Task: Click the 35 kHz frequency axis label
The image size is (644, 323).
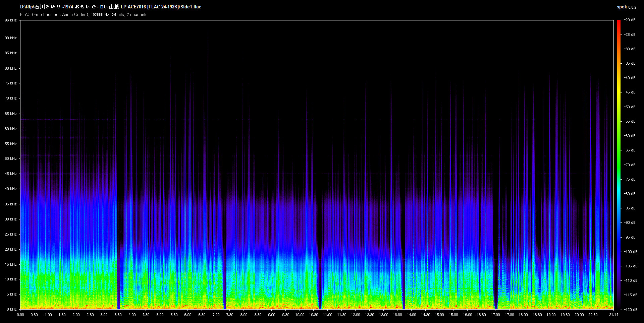Action: (x=11, y=204)
